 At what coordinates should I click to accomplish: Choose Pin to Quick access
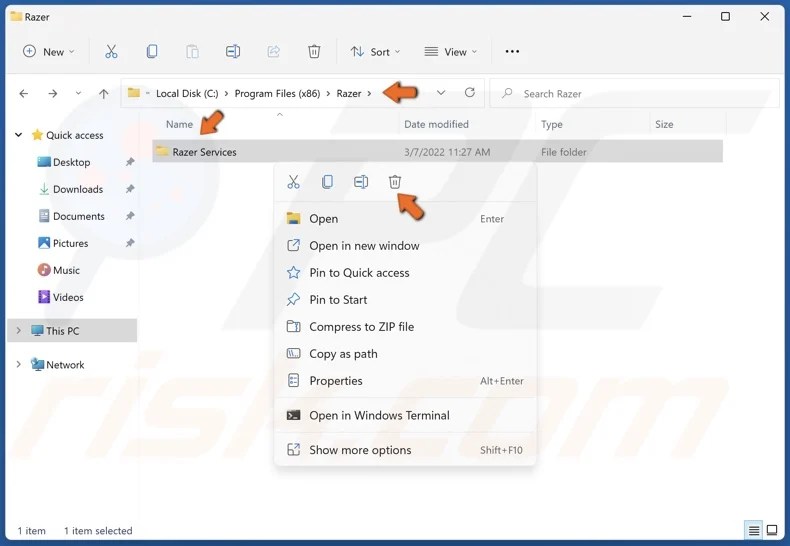[x=405, y=273]
